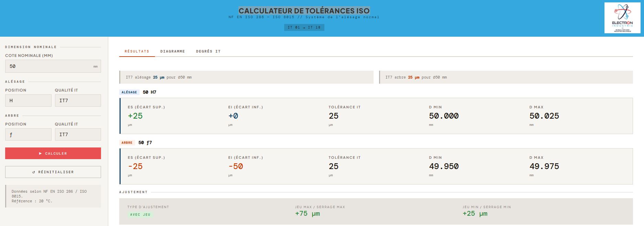Viewport: 644px width, 226px height.
Task: Click the Calculateur de Tolérances ISO title
Action: [304, 11]
